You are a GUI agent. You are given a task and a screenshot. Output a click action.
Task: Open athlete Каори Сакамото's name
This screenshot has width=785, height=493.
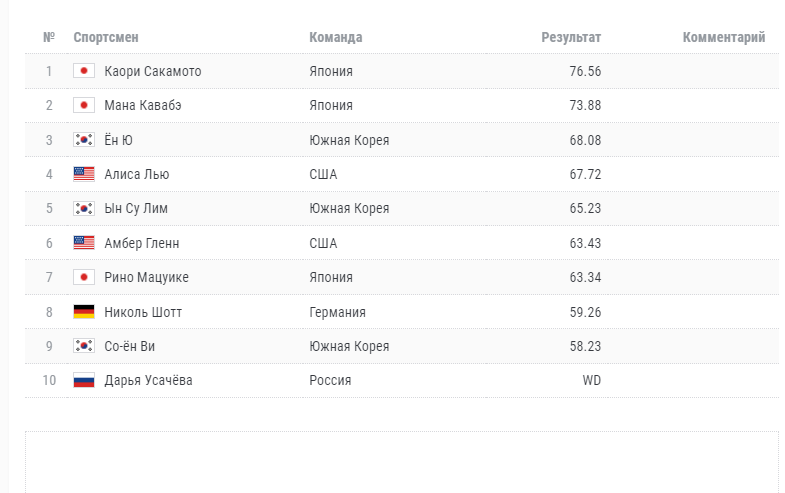coord(152,71)
